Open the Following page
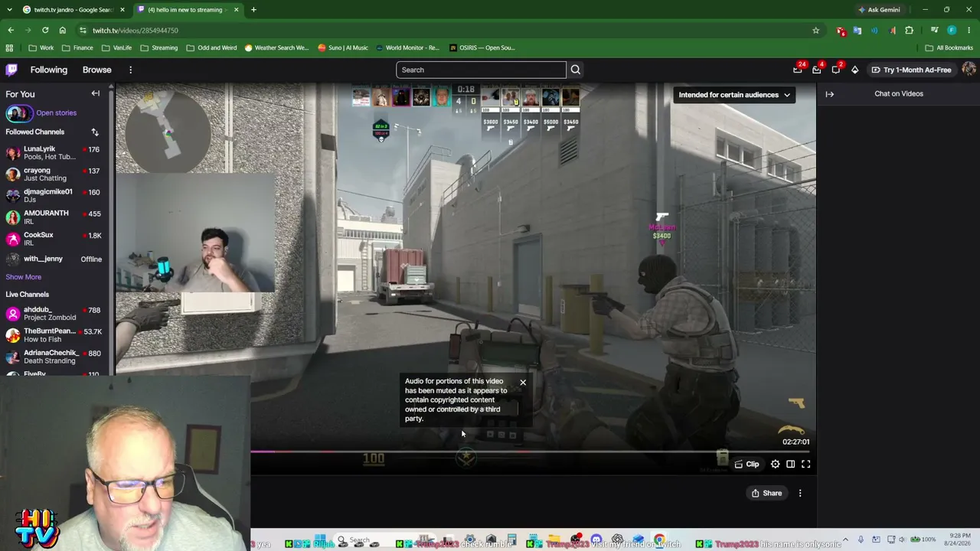 pos(49,70)
